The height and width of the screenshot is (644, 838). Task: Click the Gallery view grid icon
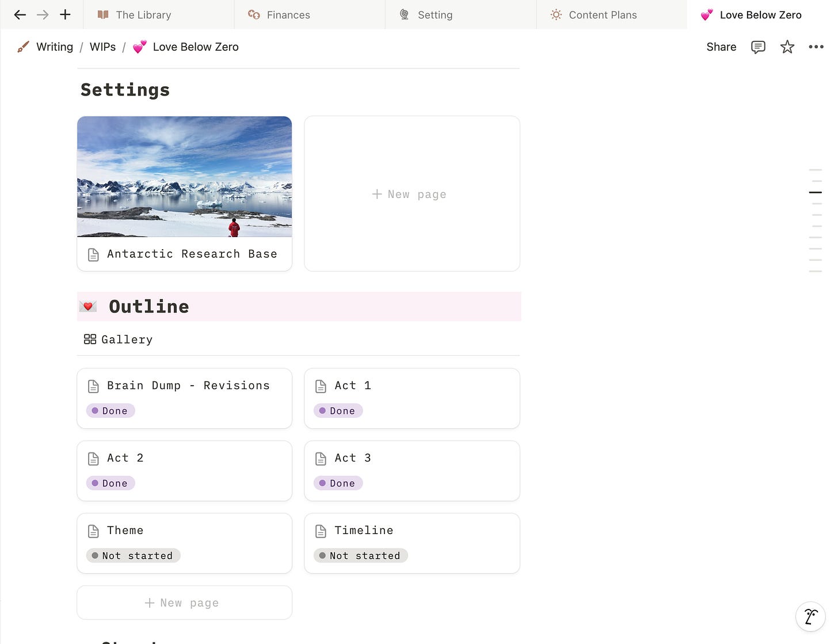[x=90, y=340]
